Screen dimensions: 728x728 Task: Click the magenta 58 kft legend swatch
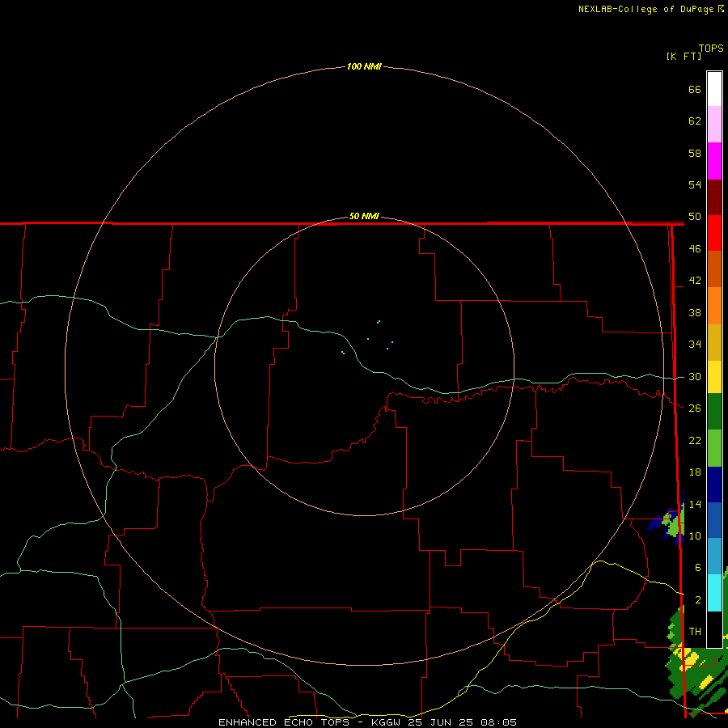pyautogui.click(x=714, y=161)
